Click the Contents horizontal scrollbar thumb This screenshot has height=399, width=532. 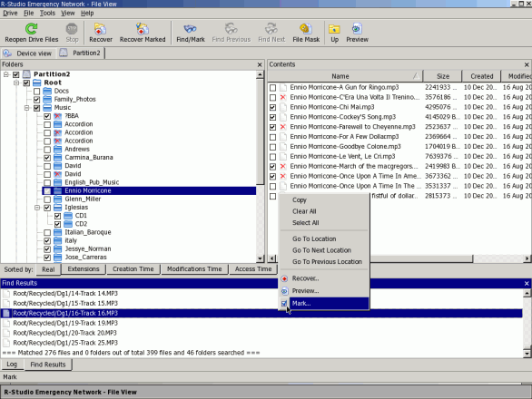[x=375, y=258]
